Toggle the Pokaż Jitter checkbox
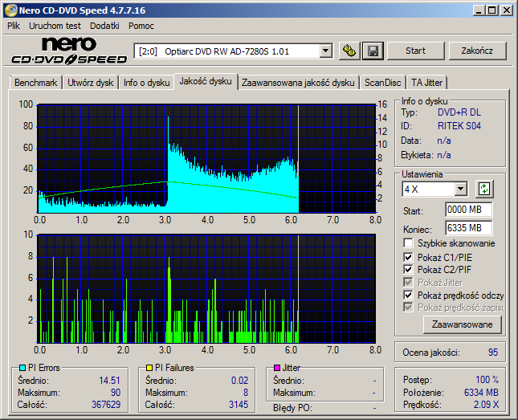 coord(408,282)
